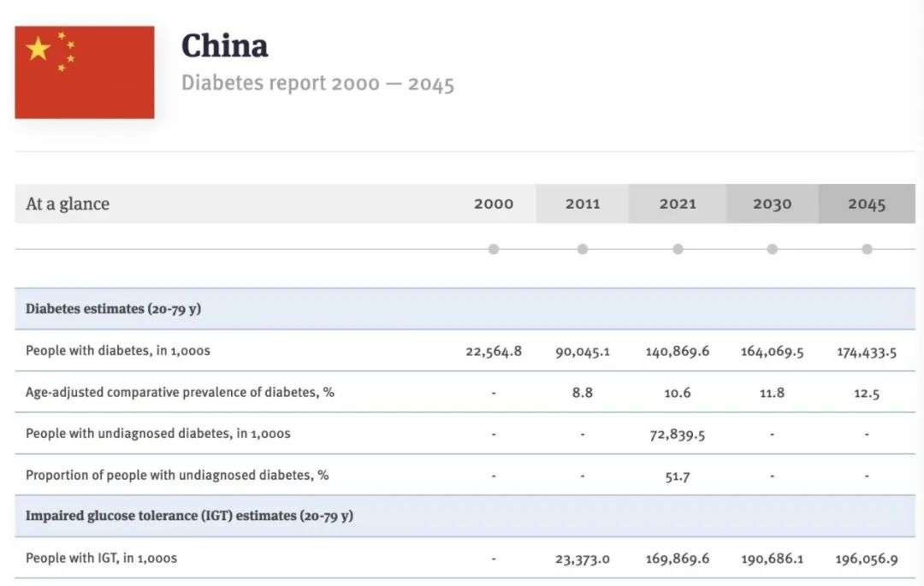924x586 pixels.
Task: Click the timeline dot under 2011
Action: click(583, 249)
